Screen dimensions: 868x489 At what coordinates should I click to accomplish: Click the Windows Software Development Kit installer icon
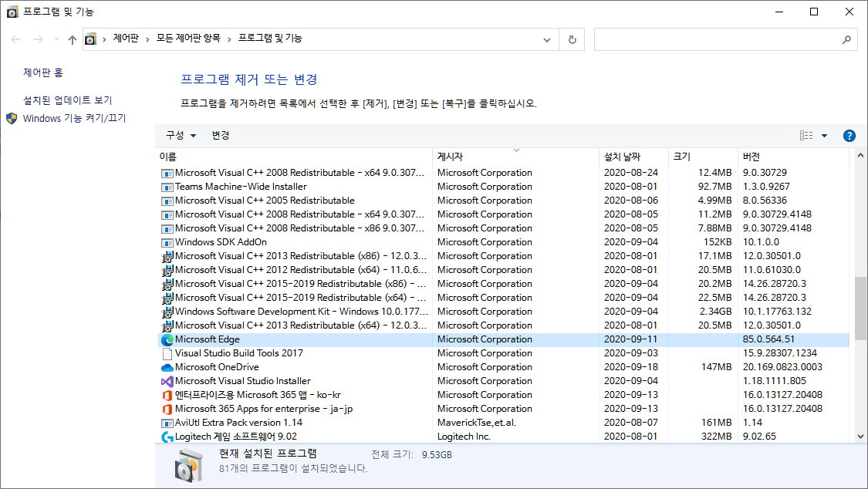167,312
